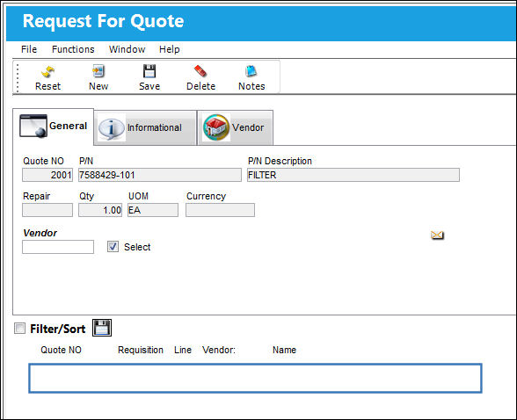Click the P/N Description field FILTER

[x=353, y=175]
